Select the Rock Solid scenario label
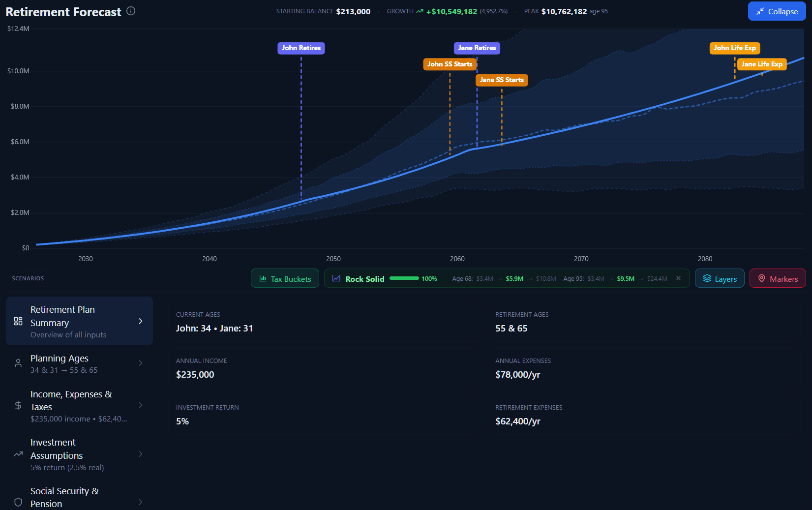The image size is (812, 510). click(365, 279)
